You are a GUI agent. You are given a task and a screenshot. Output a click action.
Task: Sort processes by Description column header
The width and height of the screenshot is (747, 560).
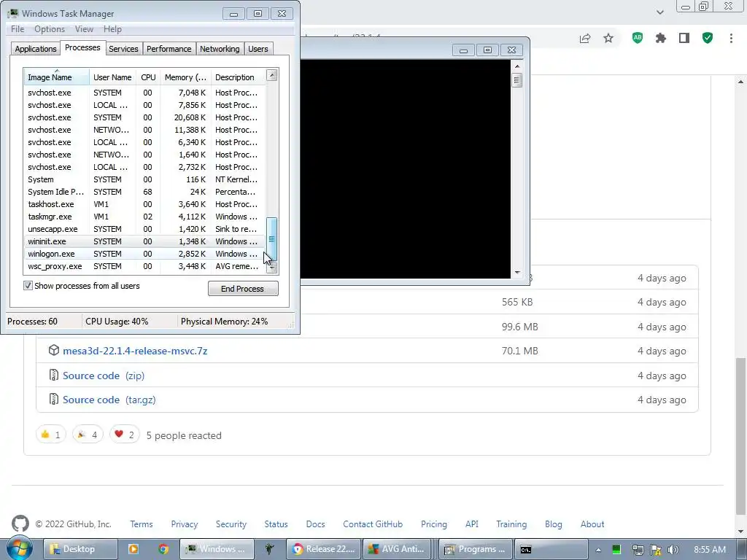coord(238,77)
